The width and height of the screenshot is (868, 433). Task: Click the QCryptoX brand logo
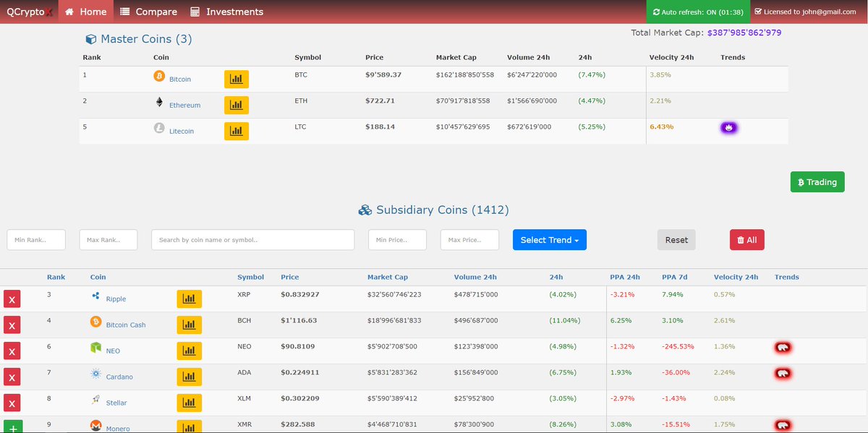click(30, 12)
